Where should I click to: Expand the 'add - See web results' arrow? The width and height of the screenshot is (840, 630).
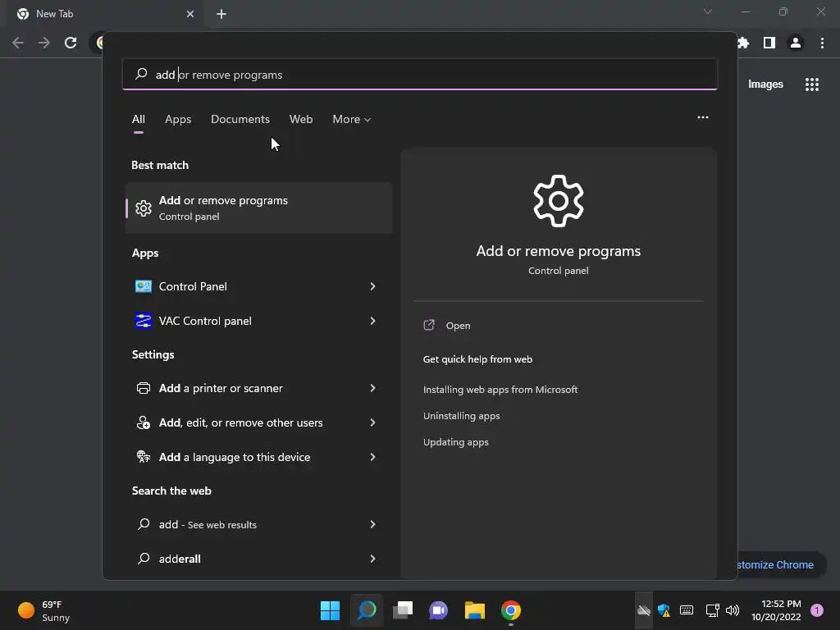point(372,524)
